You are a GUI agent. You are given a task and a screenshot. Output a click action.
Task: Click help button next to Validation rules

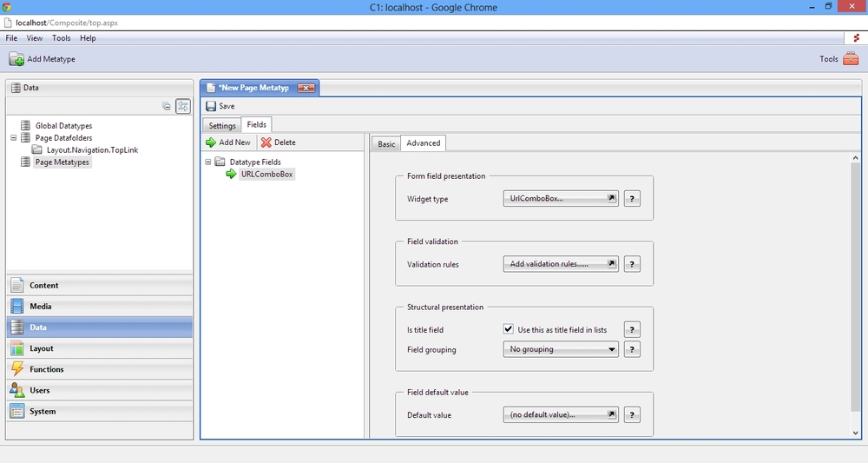click(x=632, y=264)
